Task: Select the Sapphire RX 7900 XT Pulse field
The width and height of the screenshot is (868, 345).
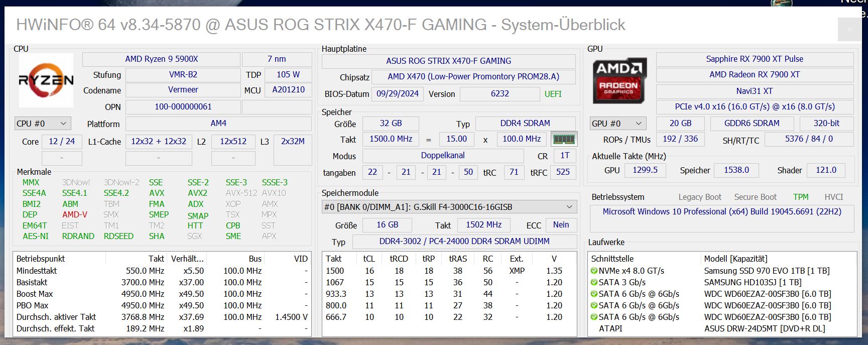Action: point(755,59)
